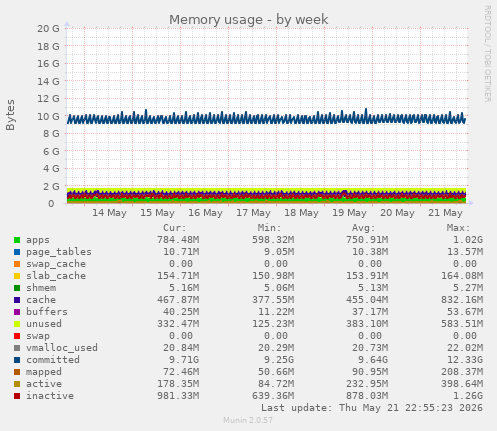Click the 'shmem' legend label
Screen dimensions: 497x431
pos(41,288)
